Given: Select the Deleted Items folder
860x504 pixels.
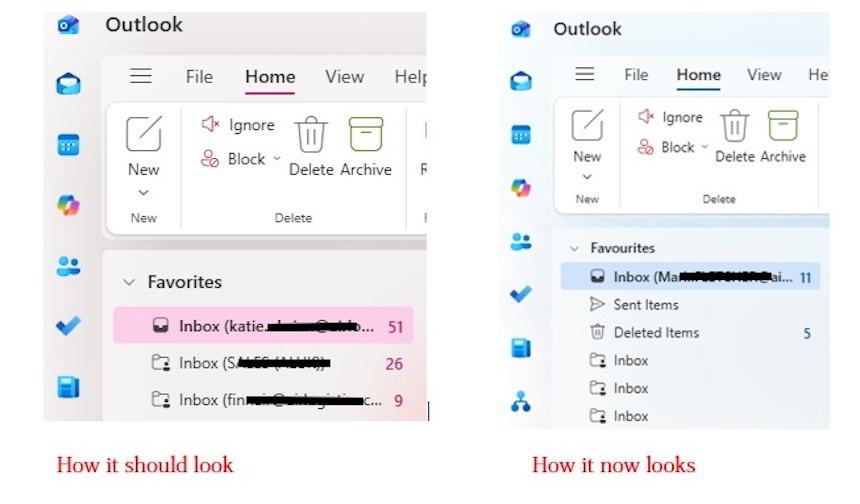Looking at the screenshot, I should pos(656,333).
